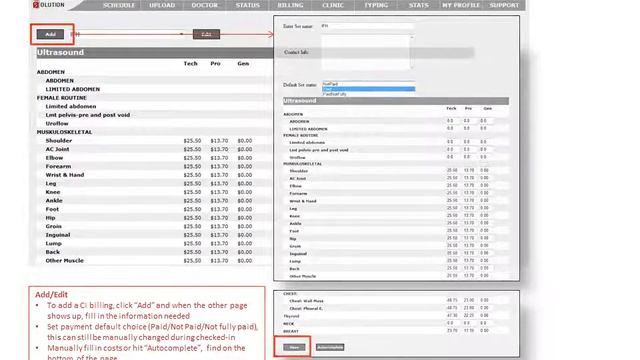Open the UPLOAD menu
This screenshot has height=360, width=640.
(x=162, y=5)
